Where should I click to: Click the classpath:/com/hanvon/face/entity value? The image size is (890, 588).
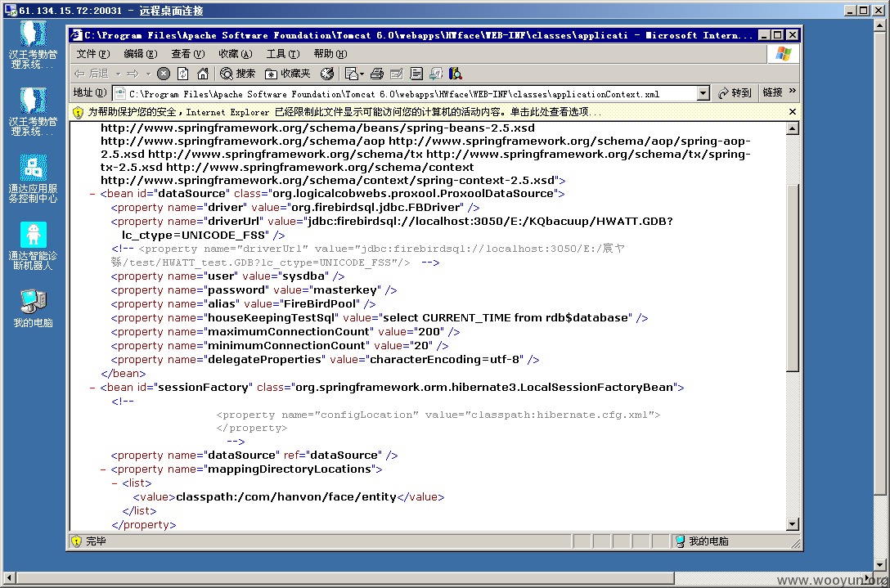[x=286, y=497]
